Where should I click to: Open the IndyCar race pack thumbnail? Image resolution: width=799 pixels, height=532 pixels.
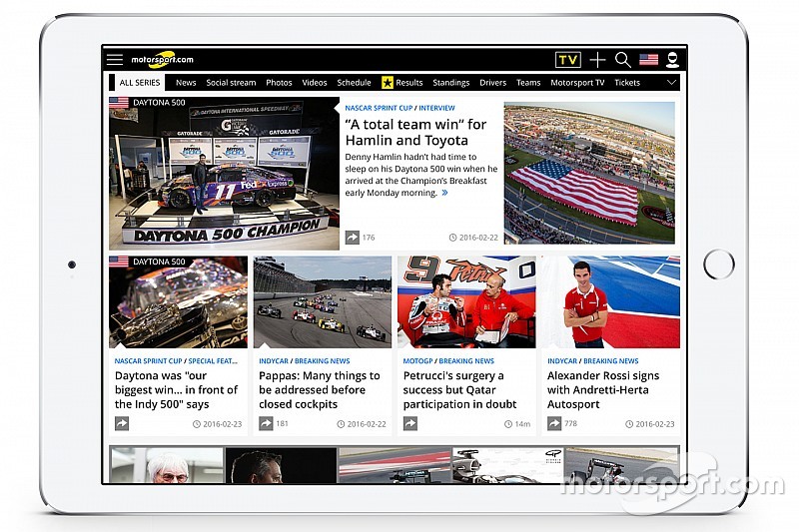(x=323, y=302)
